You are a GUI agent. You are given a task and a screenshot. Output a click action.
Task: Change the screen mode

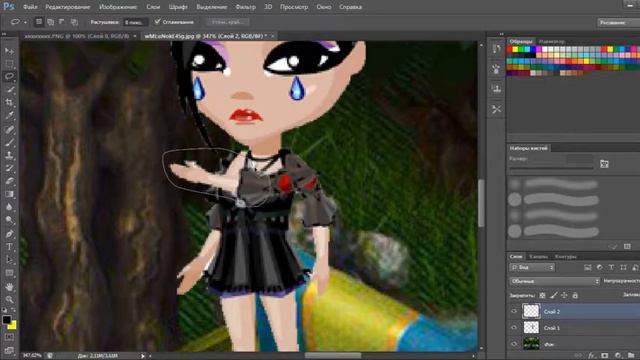tap(9, 350)
